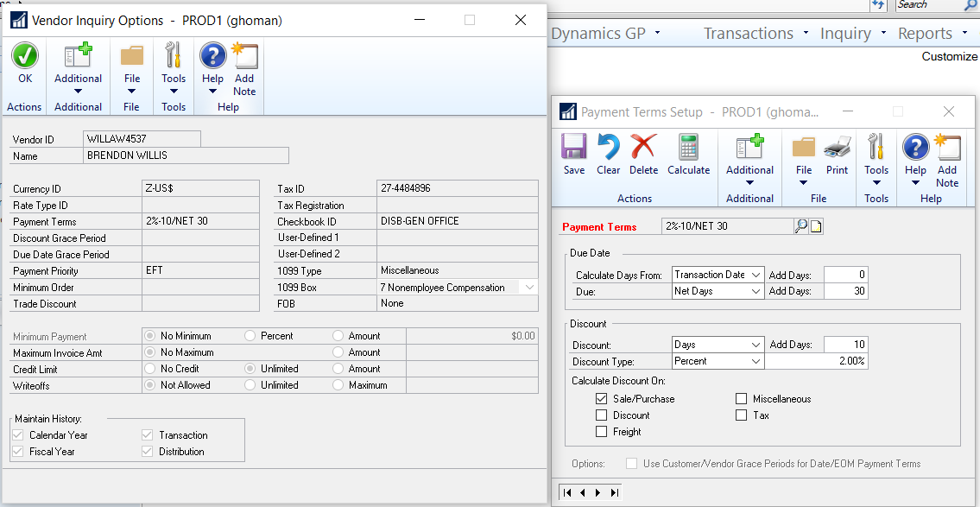Click the Clear undo arrow icon

coord(608,147)
